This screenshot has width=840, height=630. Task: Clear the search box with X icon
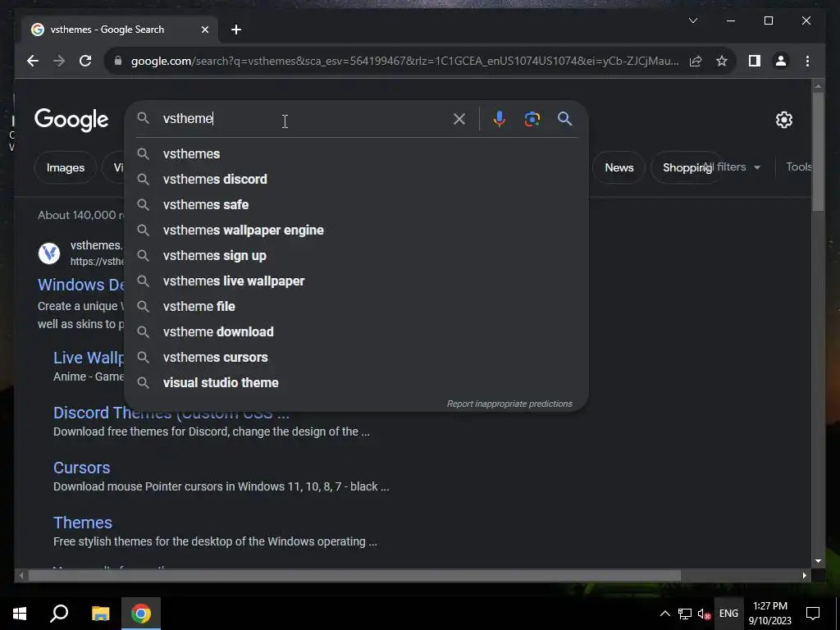459,119
